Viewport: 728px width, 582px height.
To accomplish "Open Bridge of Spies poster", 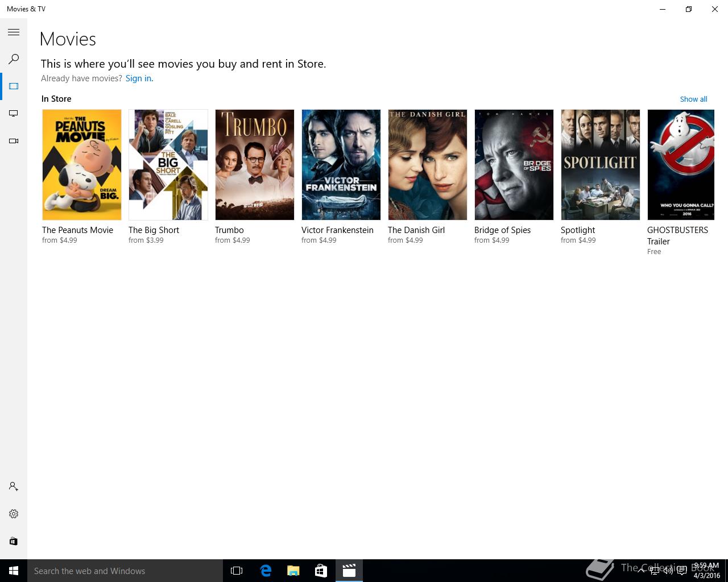I will tap(514, 165).
